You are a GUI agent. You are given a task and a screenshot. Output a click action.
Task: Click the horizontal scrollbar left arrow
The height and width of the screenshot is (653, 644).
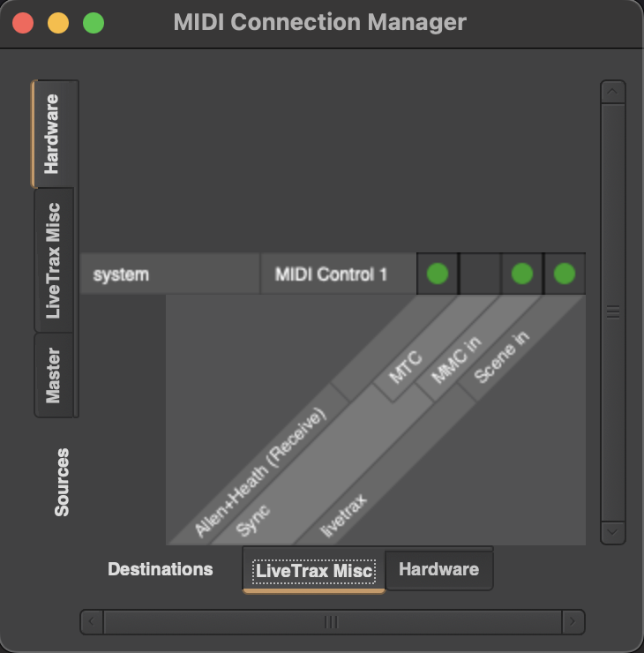coord(92,622)
